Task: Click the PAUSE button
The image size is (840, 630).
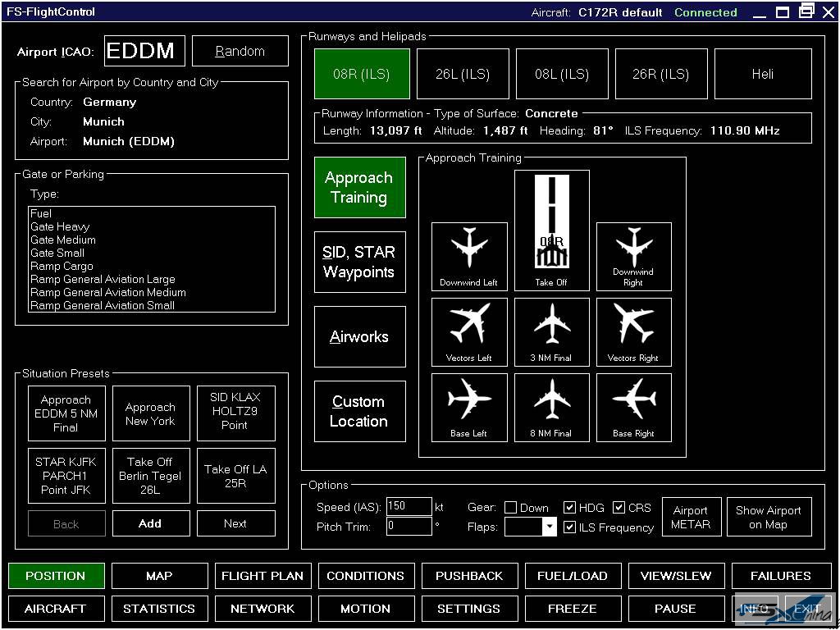Action: (677, 609)
